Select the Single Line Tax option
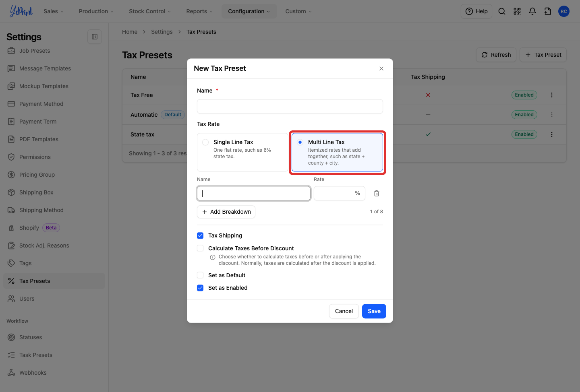Image resolution: width=580 pixels, height=392 pixels. [x=242, y=152]
